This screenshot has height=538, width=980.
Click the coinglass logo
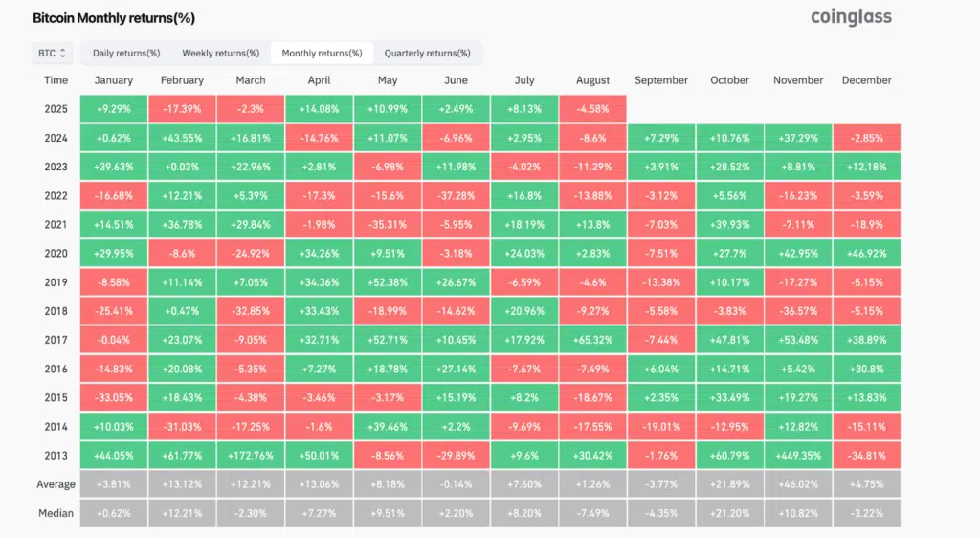click(x=851, y=17)
